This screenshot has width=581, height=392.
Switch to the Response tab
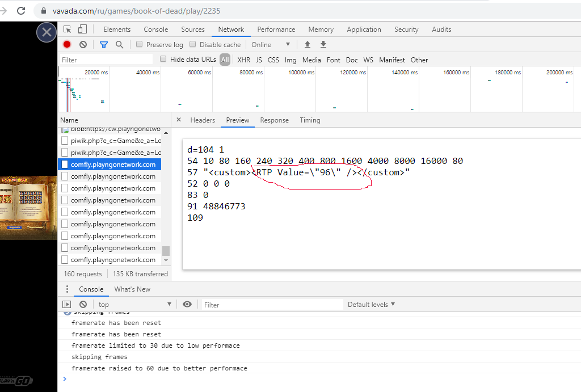pyautogui.click(x=274, y=120)
